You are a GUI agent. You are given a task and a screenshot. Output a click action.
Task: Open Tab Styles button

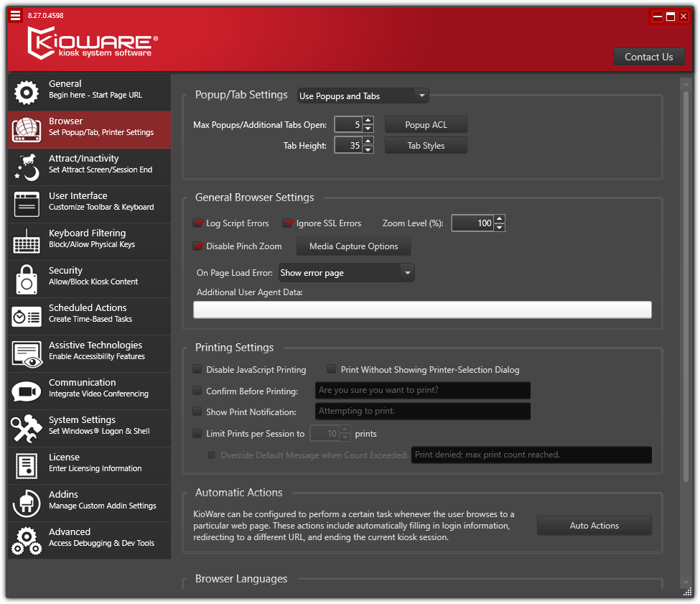pos(426,146)
